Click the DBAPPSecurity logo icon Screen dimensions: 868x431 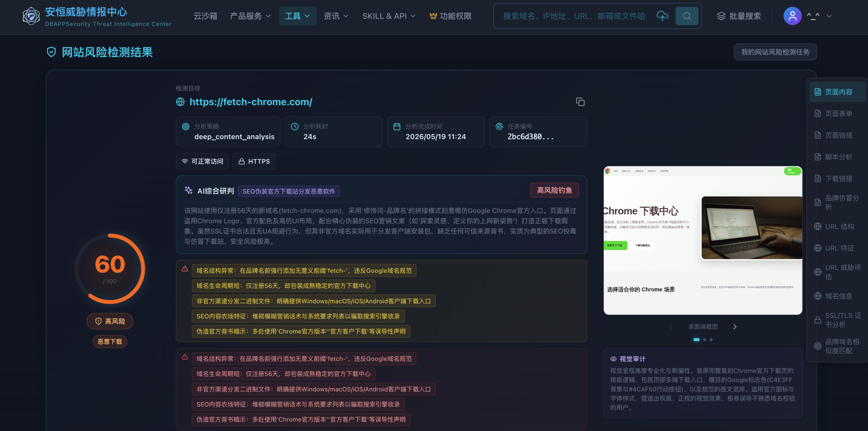pyautogui.click(x=31, y=16)
